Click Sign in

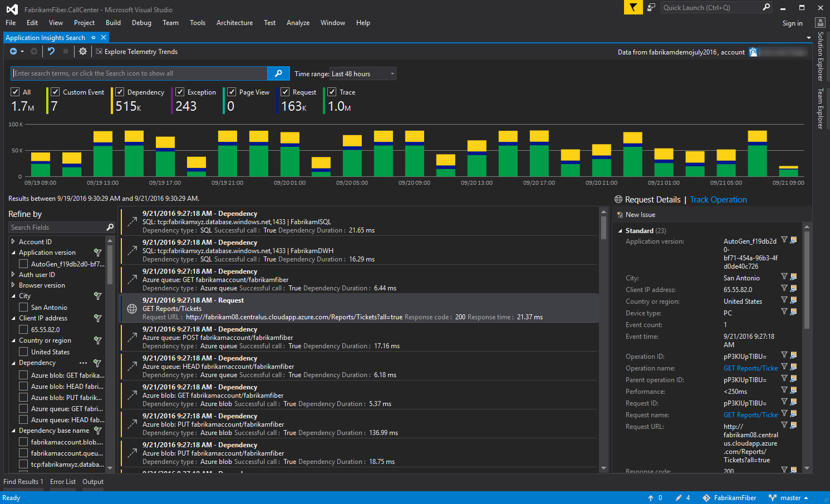click(792, 23)
